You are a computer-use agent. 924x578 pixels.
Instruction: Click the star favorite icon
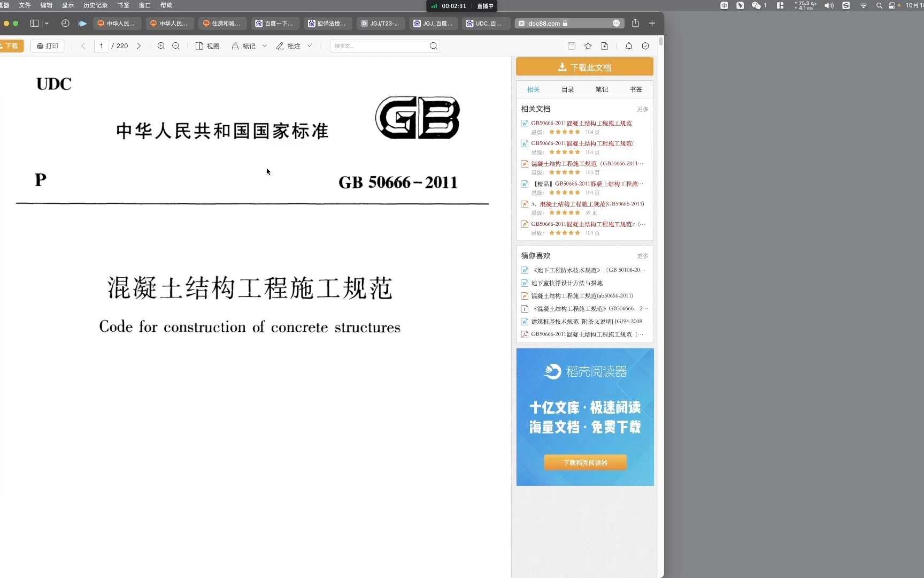pos(588,46)
